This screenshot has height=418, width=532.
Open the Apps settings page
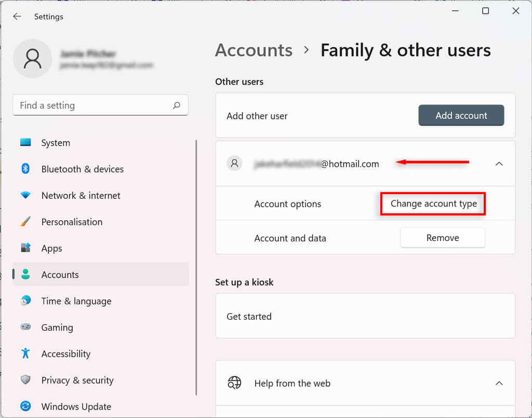pyautogui.click(x=51, y=248)
